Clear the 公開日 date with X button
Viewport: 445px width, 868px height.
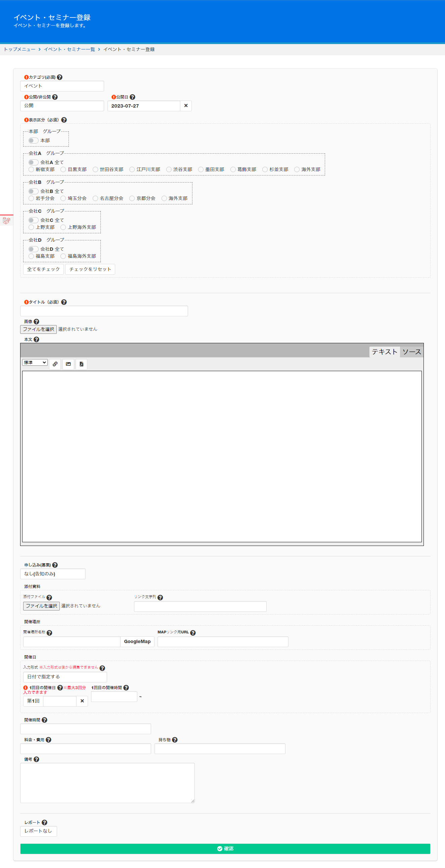(x=186, y=106)
